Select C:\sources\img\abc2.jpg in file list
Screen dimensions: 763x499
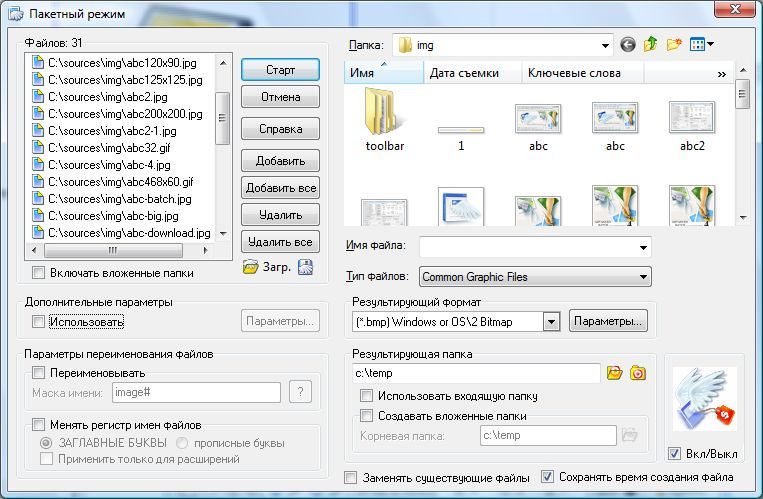[108, 96]
